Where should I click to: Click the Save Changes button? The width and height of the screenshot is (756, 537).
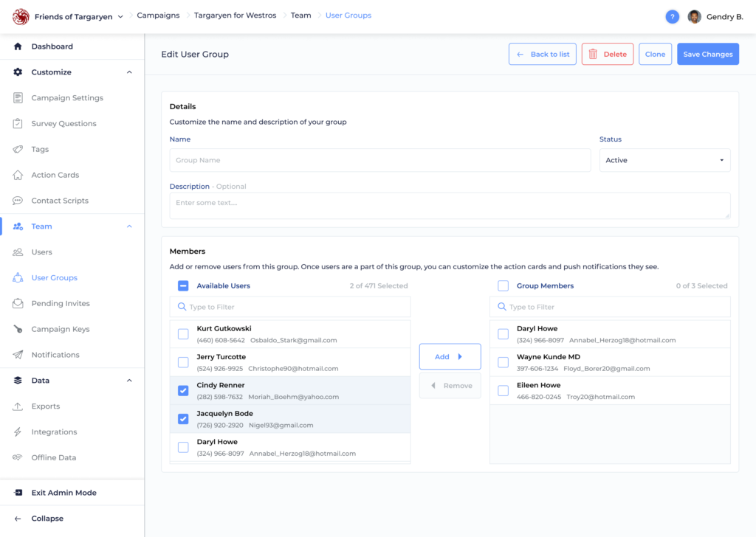click(x=708, y=54)
